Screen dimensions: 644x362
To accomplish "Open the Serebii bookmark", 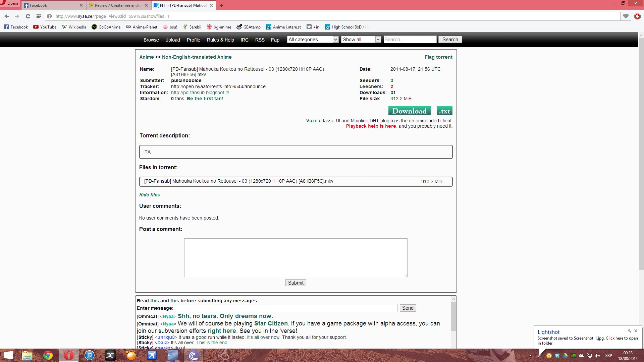I will [192, 27].
